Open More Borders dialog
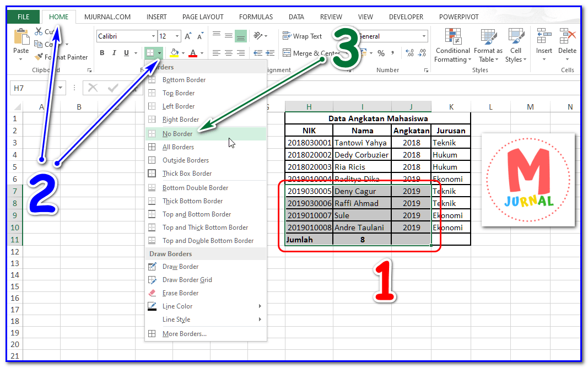Image resolution: width=588 pixels, height=368 pixels. (x=206, y=333)
